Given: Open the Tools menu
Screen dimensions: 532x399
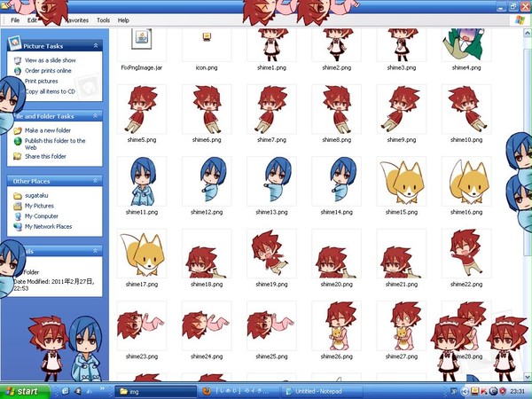Looking at the screenshot, I should point(103,20).
